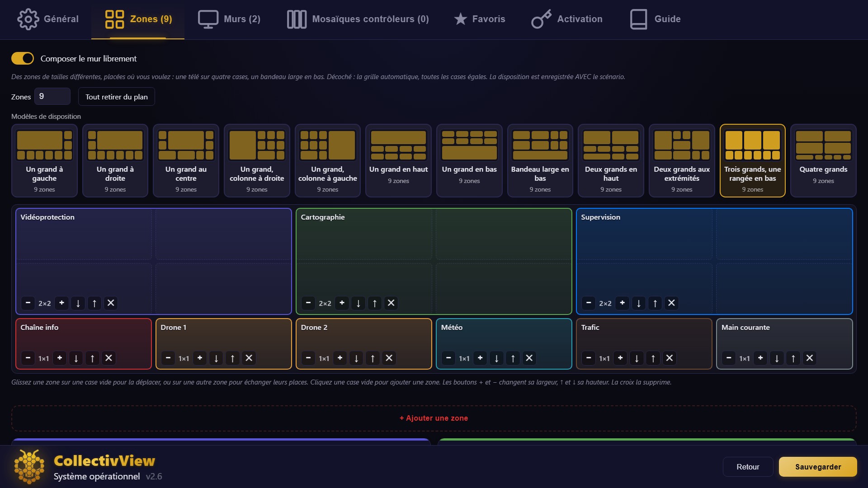Viewport: 868px width, 488px height.
Task: Click the CollectivView bee logo
Action: pos(29,467)
